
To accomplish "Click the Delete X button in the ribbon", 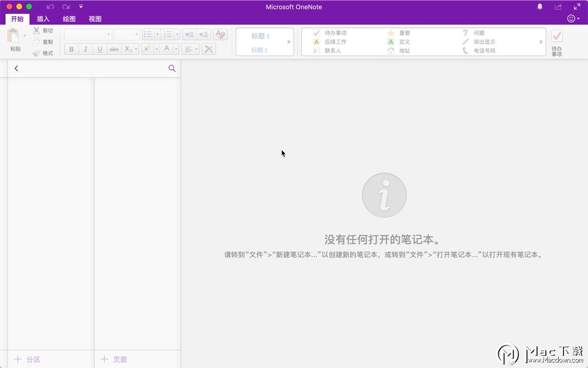I will click(x=209, y=49).
